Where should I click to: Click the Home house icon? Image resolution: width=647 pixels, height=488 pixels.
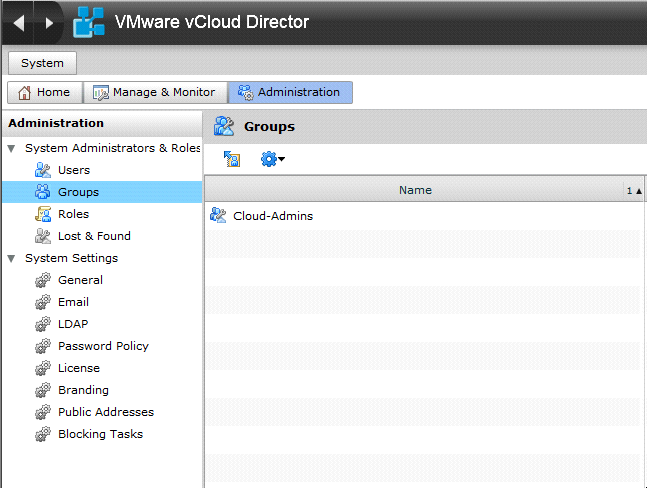tap(24, 92)
